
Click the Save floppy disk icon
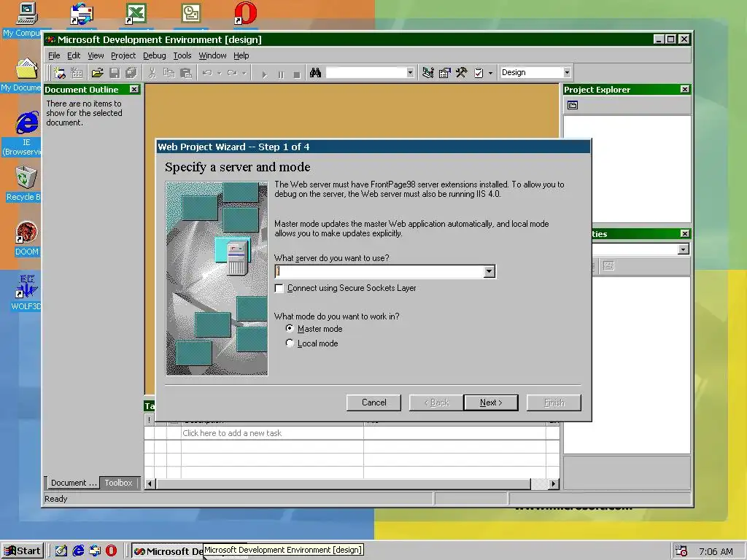click(115, 73)
